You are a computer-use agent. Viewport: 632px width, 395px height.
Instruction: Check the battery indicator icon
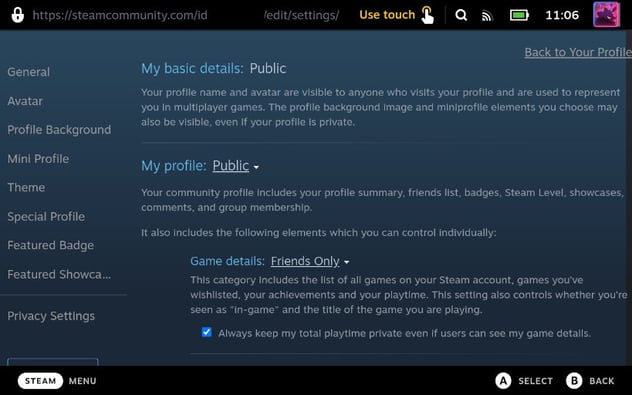click(x=519, y=15)
